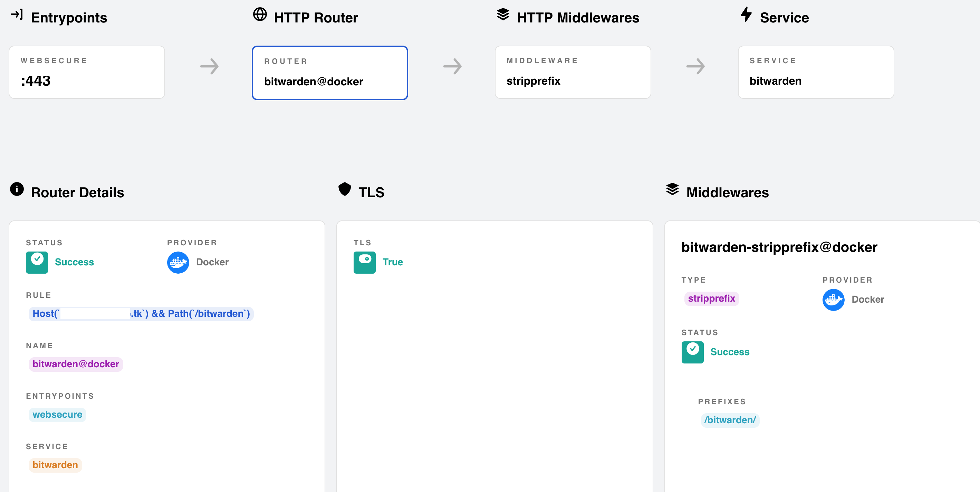Image resolution: width=980 pixels, height=492 pixels.
Task: Open the bitwarden service card
Action: click(816, 72)
